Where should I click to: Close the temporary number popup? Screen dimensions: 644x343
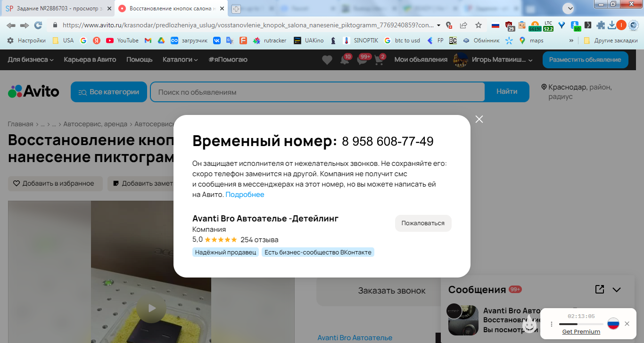pos(479,119)
